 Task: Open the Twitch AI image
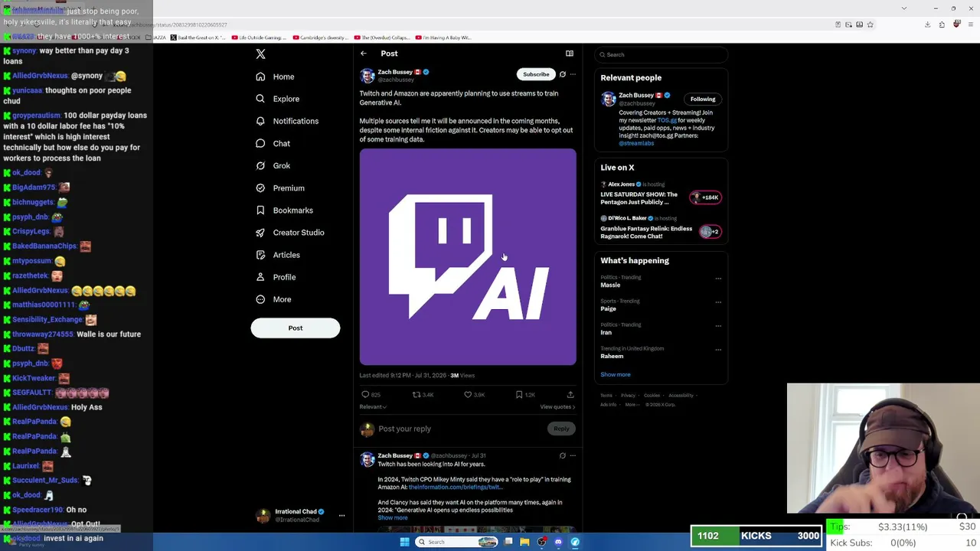468,257
